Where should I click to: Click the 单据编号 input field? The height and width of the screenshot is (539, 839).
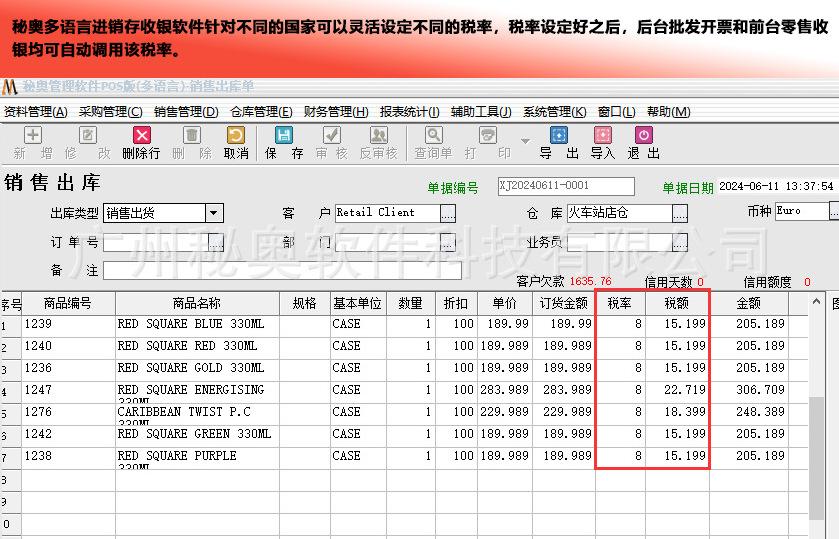tap(566, 186)
